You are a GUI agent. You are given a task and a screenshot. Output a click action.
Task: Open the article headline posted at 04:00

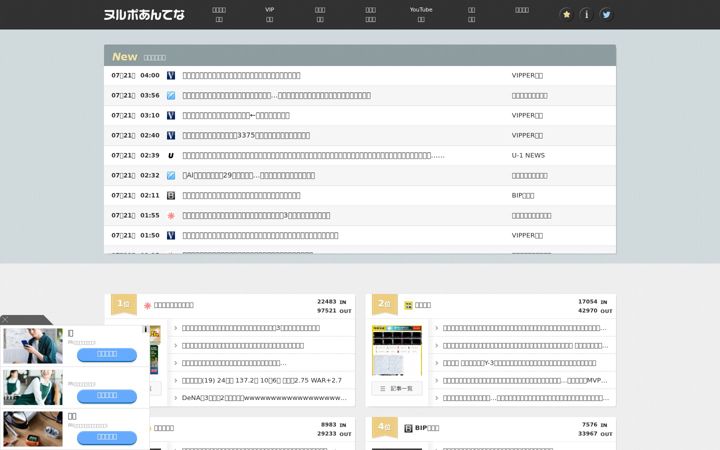pyautogui.click(x=242, y=75)
